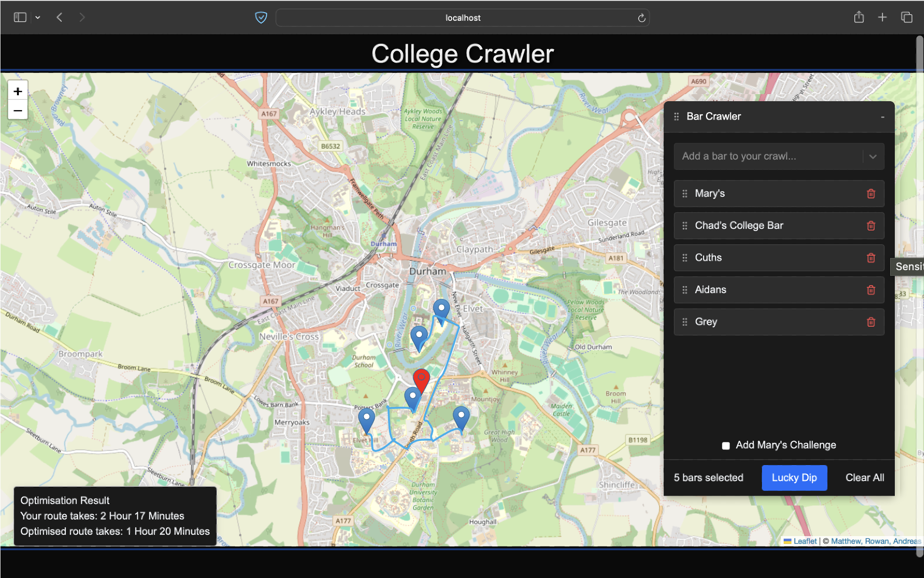
Task: Click the Sensitivity side tab
Action: point(908,266)
